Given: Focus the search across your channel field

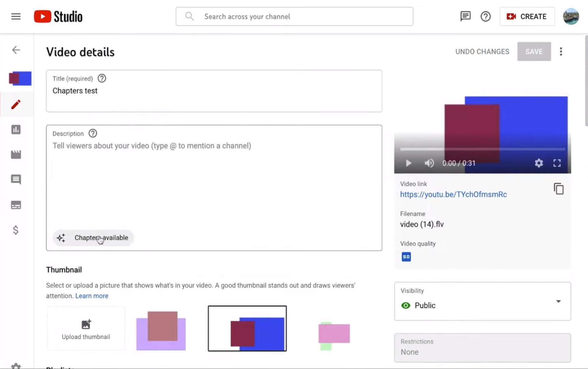Looking at the screenshot, I should pyautogui.click(x=295, y=16).
